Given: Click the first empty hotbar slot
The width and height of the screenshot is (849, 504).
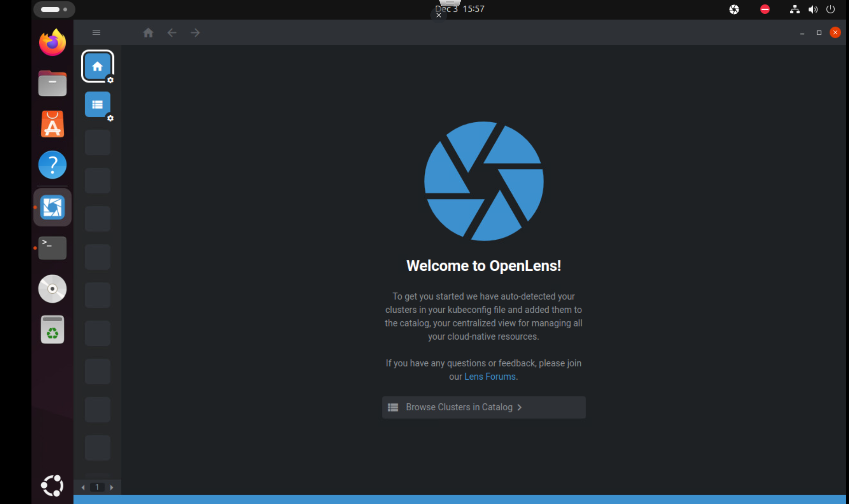Looking at the screenshot, I should point(97,142).
